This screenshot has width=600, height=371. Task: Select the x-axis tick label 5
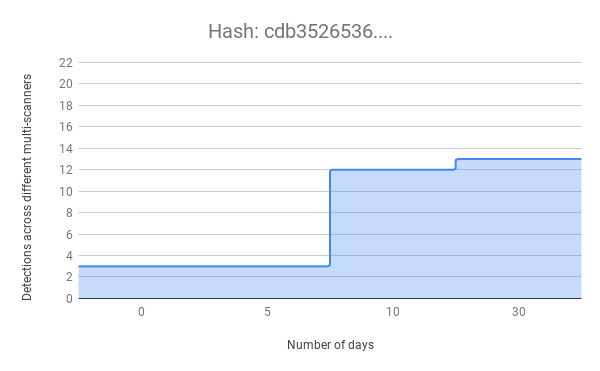267,312
